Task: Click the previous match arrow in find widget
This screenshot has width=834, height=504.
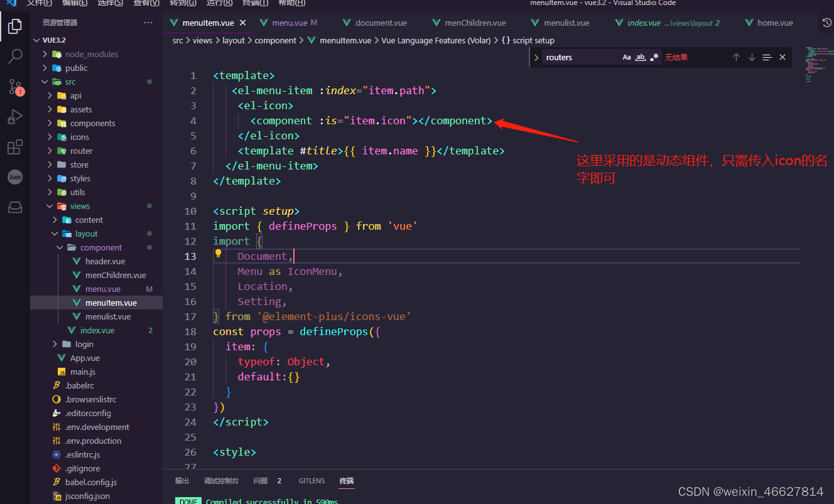Action: pos(736,57)
